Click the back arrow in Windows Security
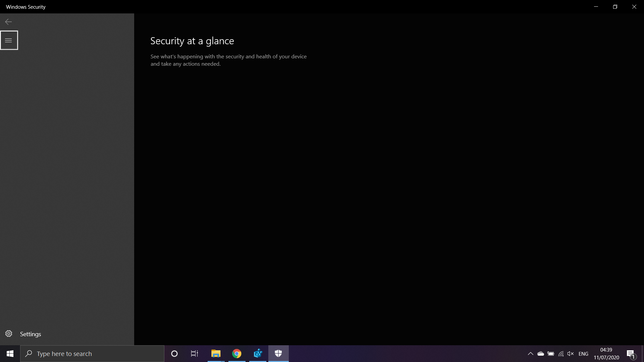 8,21
